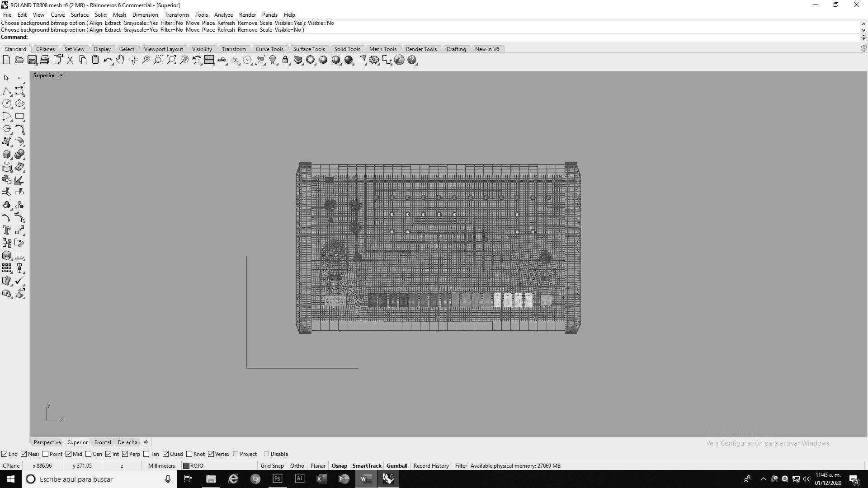The width and height of the screenshot is (868, 488).
Task: Select the Polyline tool in side toolbar
Action: [x=7, y=91]
